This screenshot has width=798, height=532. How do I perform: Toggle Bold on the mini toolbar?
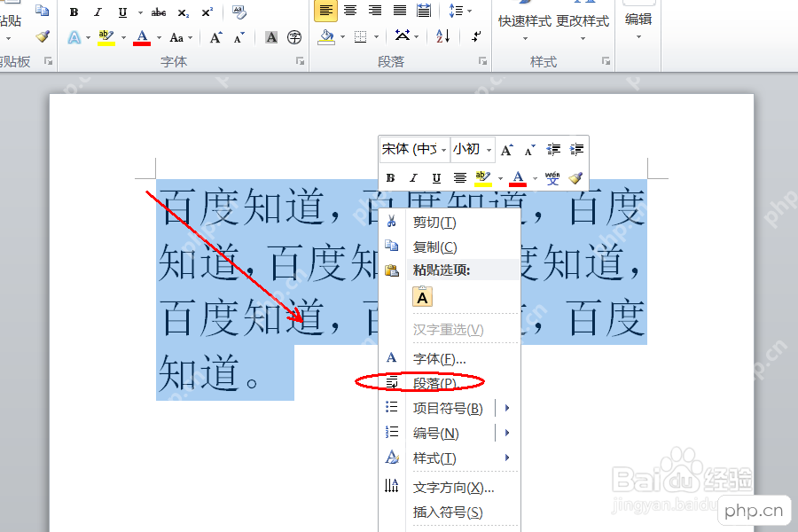(x=390, y=178)
